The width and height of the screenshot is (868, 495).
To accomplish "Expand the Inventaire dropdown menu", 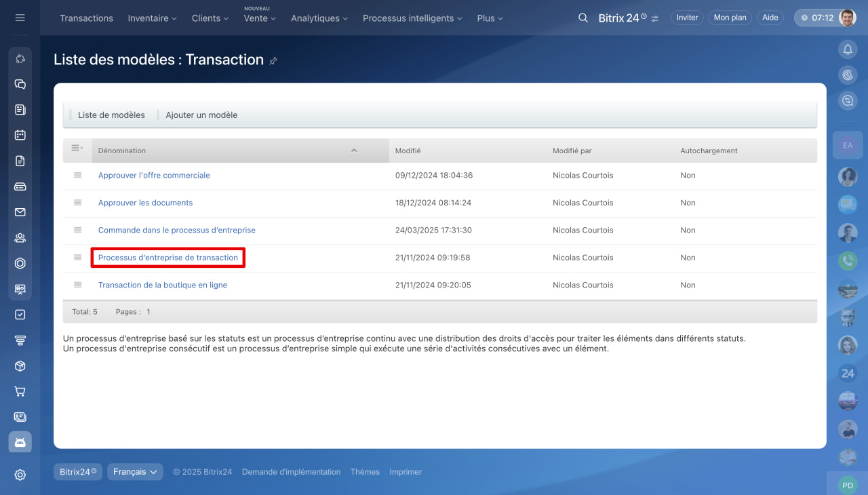I will (x=152, y=18).
